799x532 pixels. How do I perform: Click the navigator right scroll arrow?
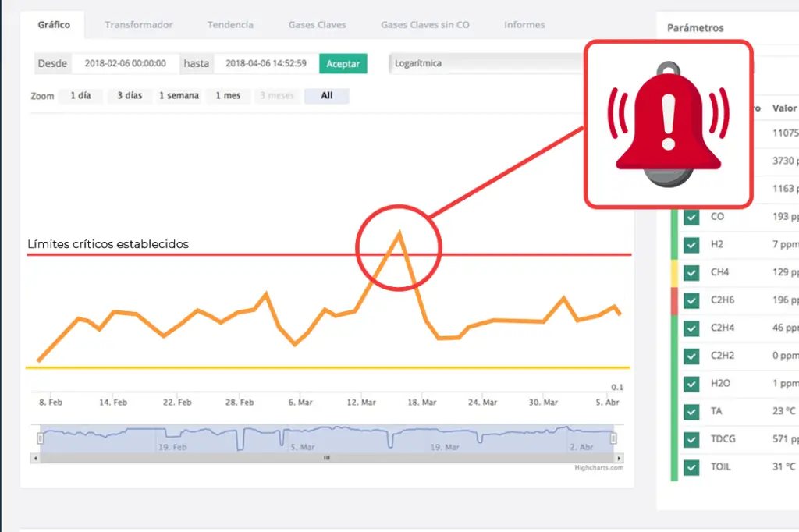pos(619,458)
